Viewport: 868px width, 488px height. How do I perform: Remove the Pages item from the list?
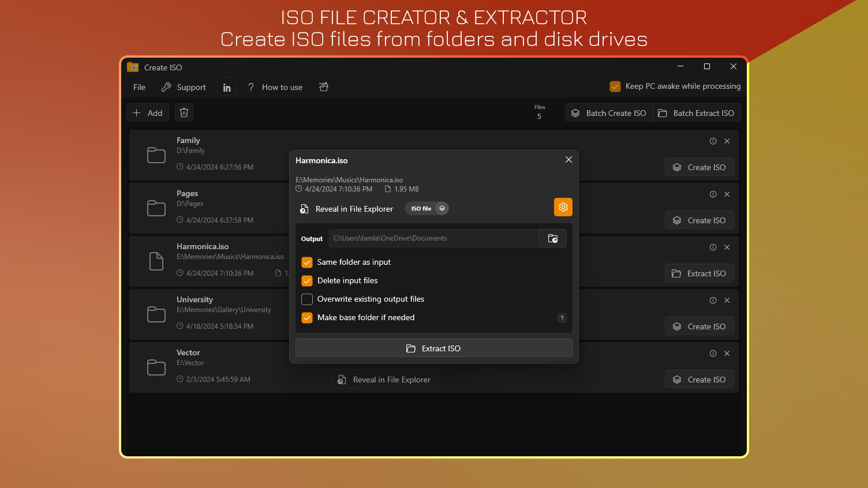point(727,194)
